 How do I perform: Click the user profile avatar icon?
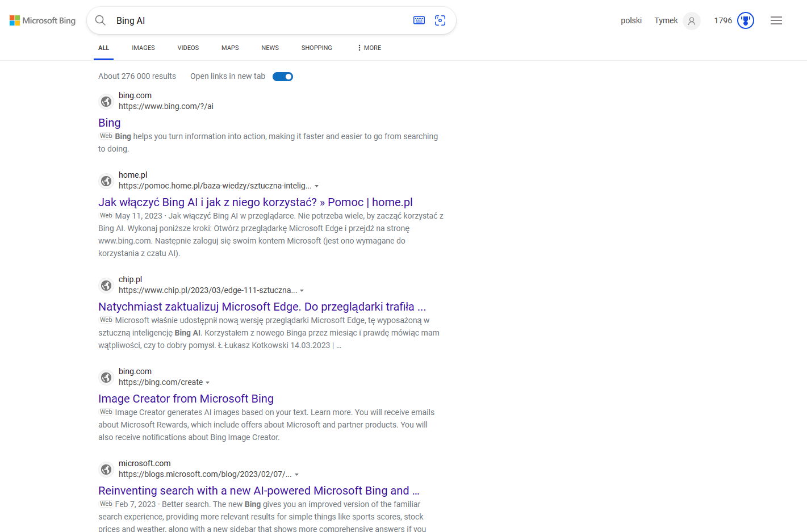coord(692,21)
